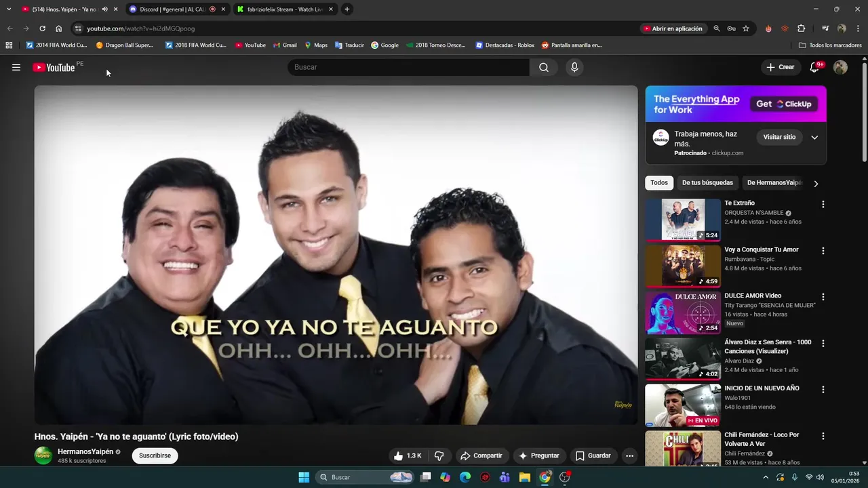Viewport: 868px width, 488px height.
Task: Open options for Álvaro Díaz 1000 Canciones
Action: [x=823, y=343]
